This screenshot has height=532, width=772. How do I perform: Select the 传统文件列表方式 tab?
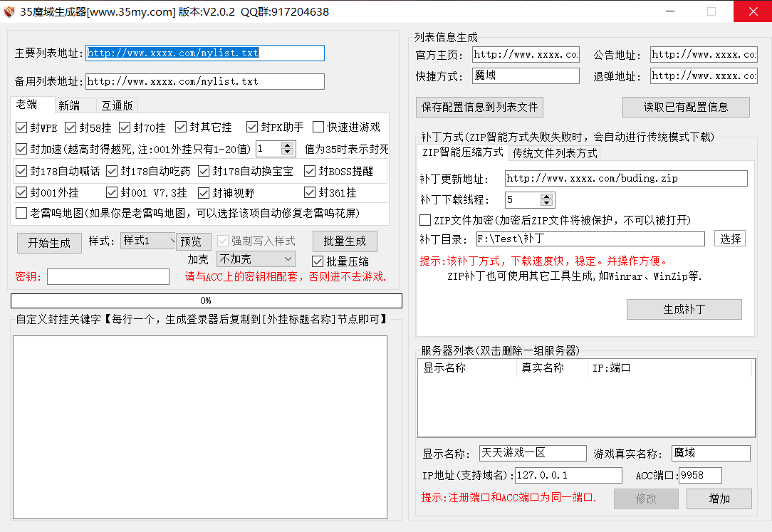554,153
